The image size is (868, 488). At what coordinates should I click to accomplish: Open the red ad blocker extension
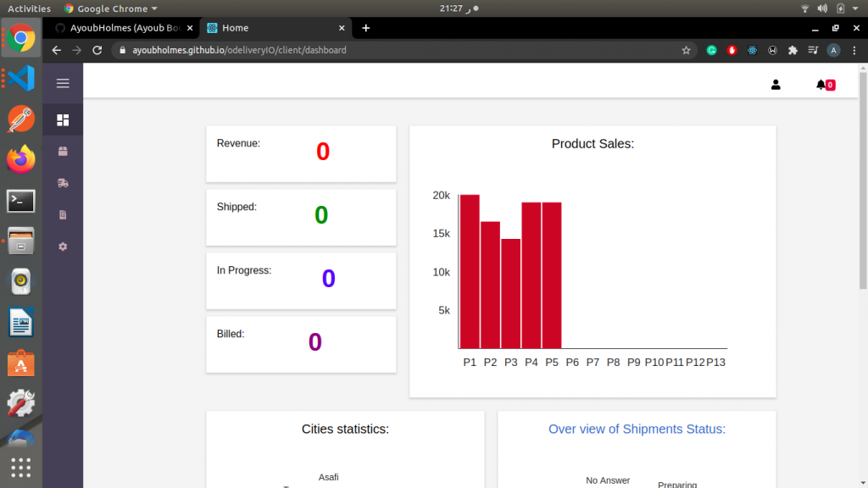732,50
